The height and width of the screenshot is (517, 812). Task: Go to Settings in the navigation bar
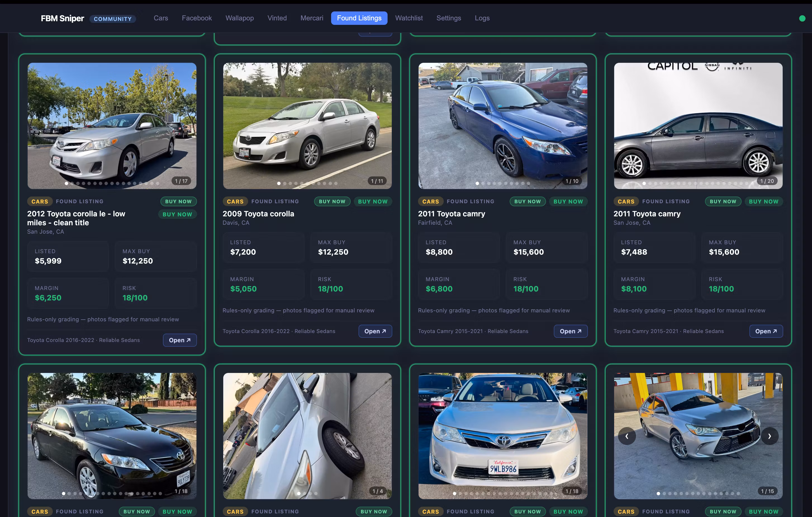pos(449,18)
